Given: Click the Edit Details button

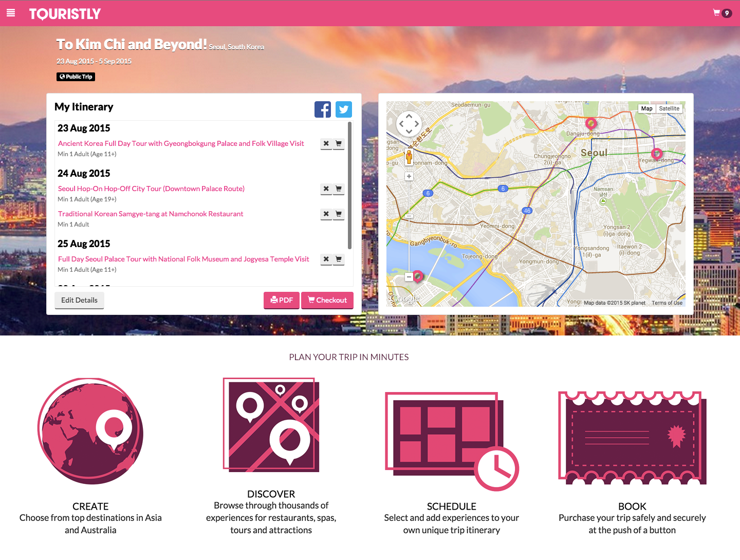Looking at the screenshot, I should tap(79, 301).
